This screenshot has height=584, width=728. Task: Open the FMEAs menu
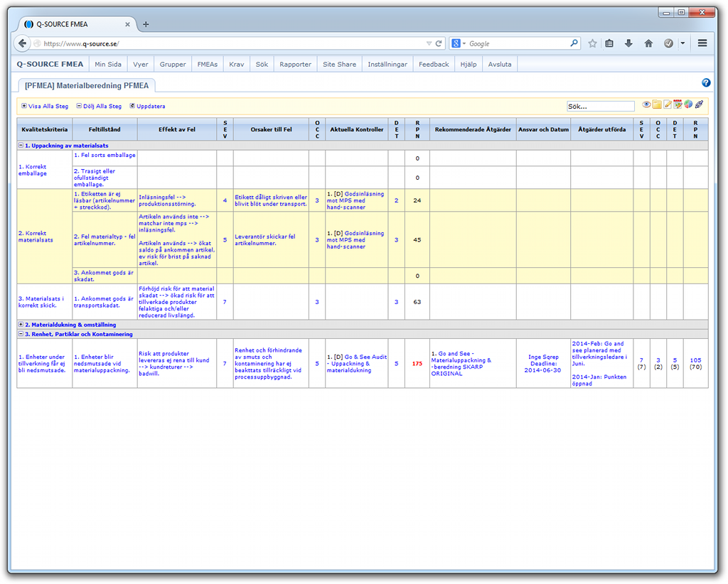(207, 65)
